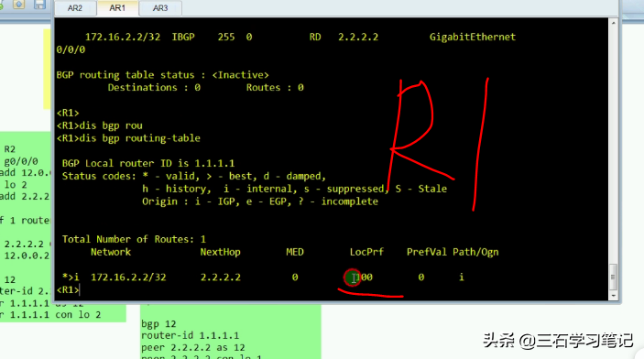Click the 'Origin : i - IGP' line
The image size is (644, 359).
[x=260, y=201]
